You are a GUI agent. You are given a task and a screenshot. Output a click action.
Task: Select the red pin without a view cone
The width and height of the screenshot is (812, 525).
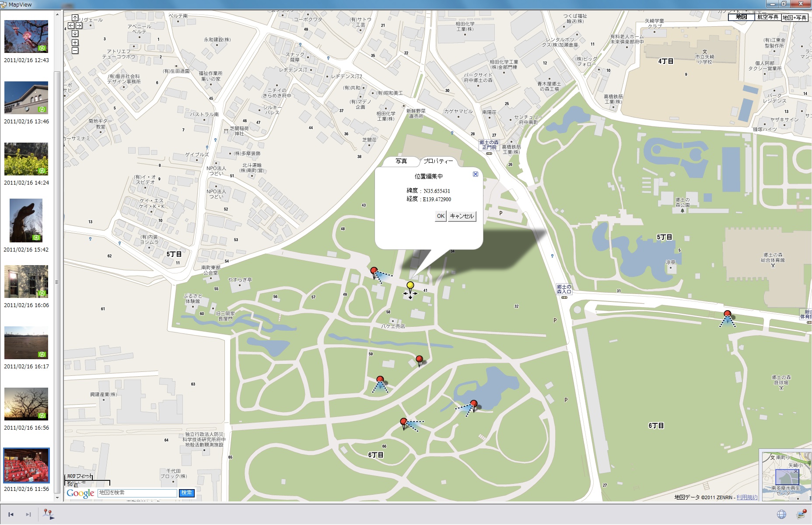[419, 360]
